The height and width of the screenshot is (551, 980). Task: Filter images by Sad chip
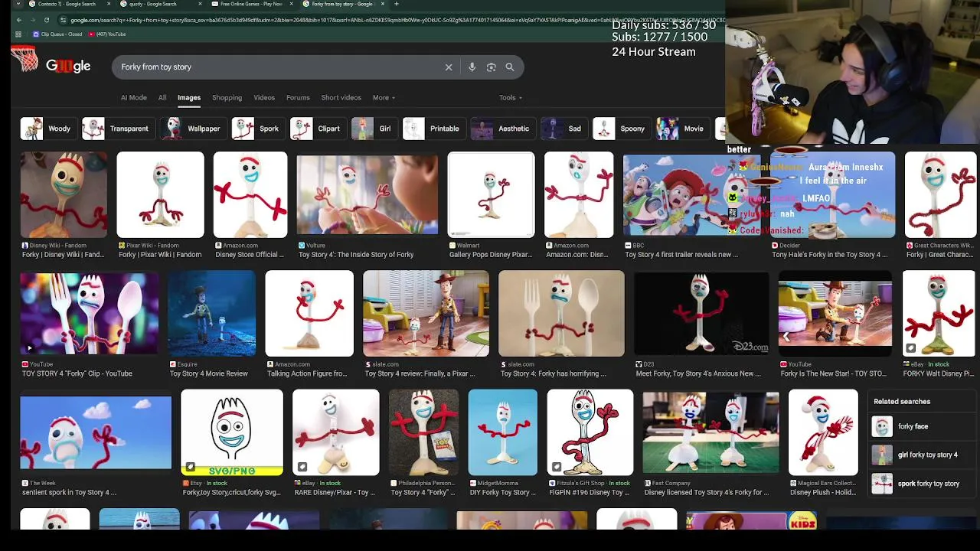pos(563,129)
